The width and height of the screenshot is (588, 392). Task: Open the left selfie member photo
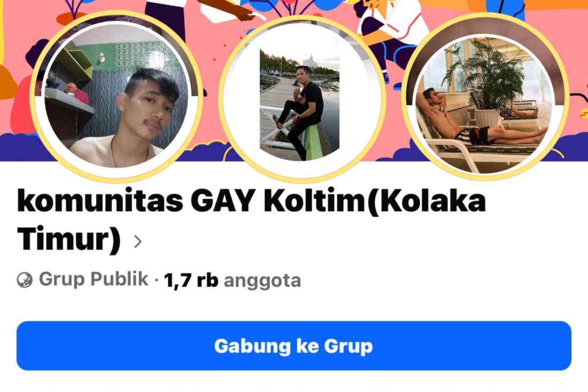117,96
